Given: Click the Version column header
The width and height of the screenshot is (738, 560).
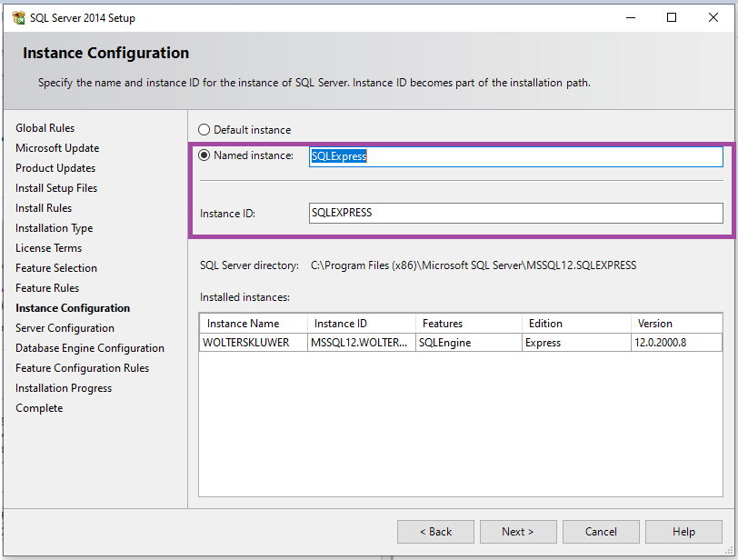Looking at the screenshot, I should (x=676, y=324).
